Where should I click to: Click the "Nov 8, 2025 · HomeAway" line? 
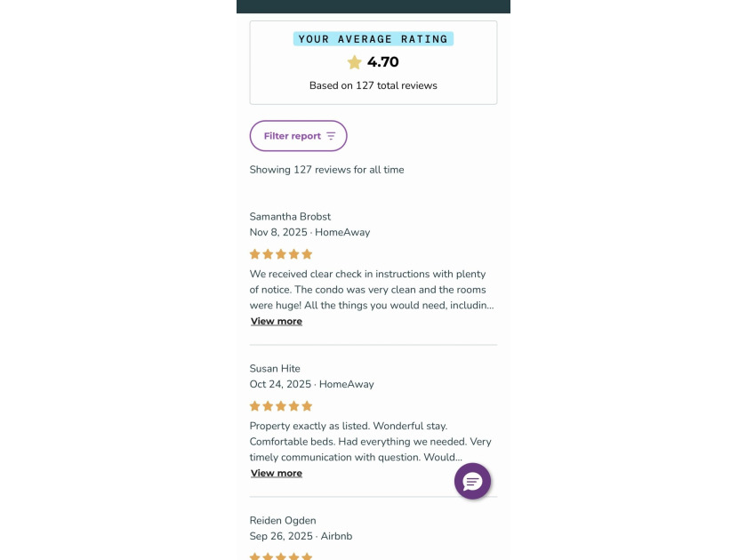[x=309, y=233]
